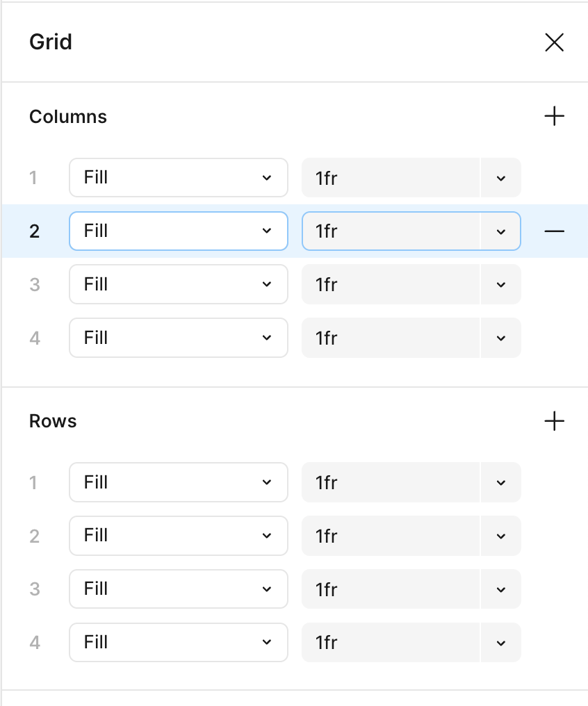Image resolution: width=588 pixels, height=706 pixels.
Task: Open column 2 Fill type dropdown
Action: (178, 231)
